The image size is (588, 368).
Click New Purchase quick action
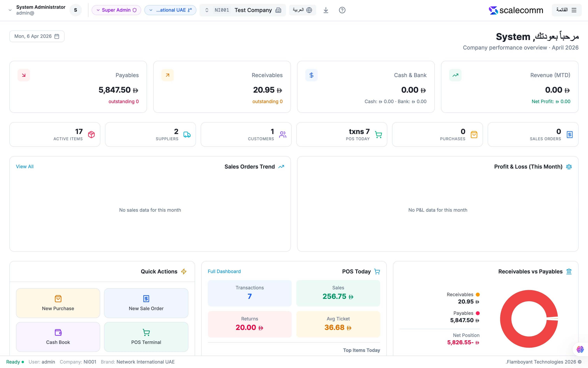(x=58, y=303)
